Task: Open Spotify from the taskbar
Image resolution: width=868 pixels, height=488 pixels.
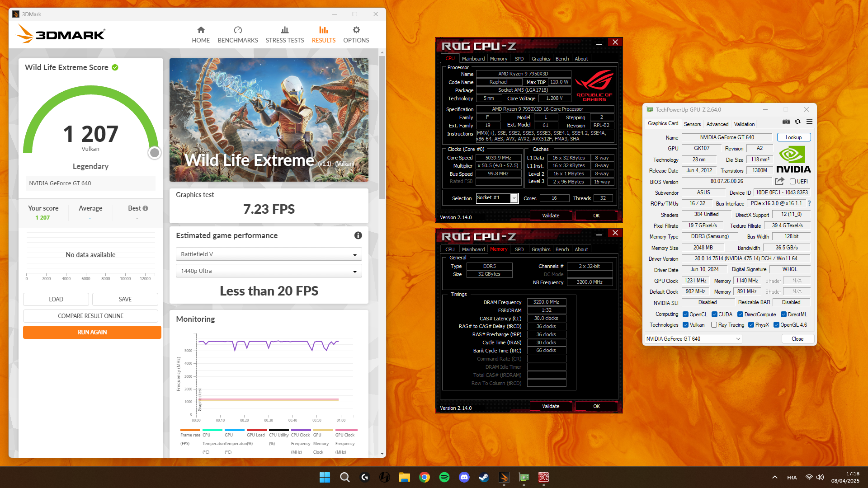Action: click(x=444, y=477)
